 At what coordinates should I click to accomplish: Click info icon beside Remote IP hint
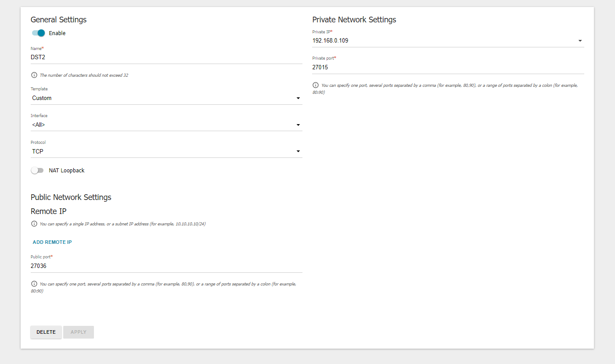click(x=34, y=224)
